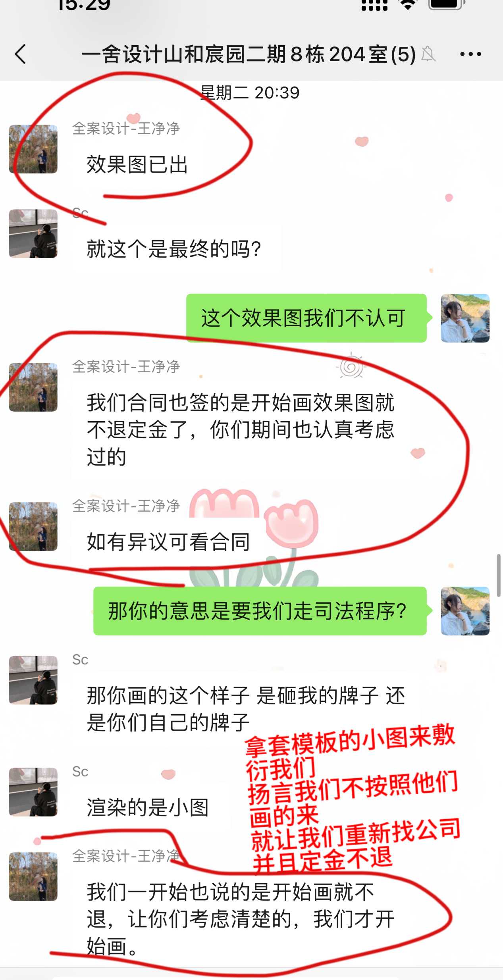Tap green bubble 那你的意思是要我们走司法程序
This screenshot has width=503, height=980.
(260, 611)
